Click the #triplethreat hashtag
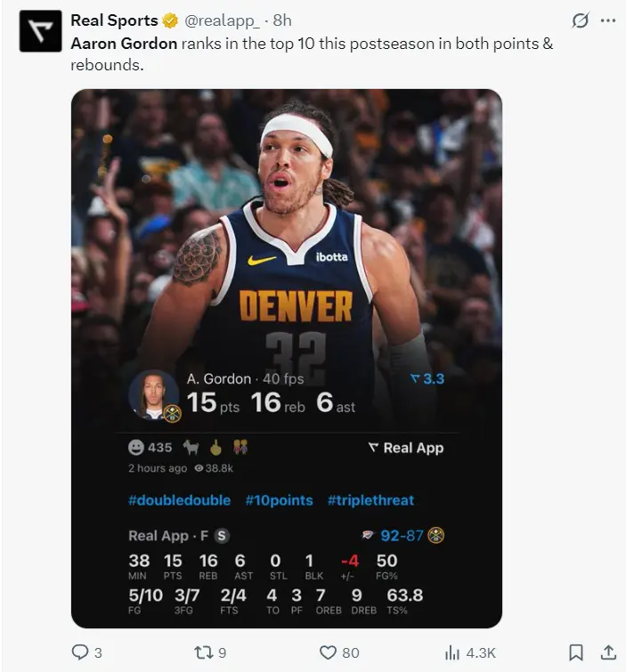626x672 pixels. click(x=371, y=500)
